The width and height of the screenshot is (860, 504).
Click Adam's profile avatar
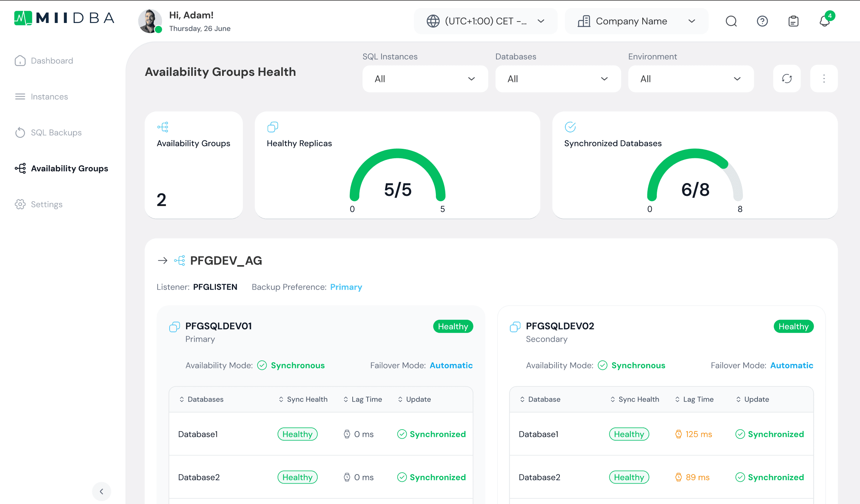(x=150, y=21)
